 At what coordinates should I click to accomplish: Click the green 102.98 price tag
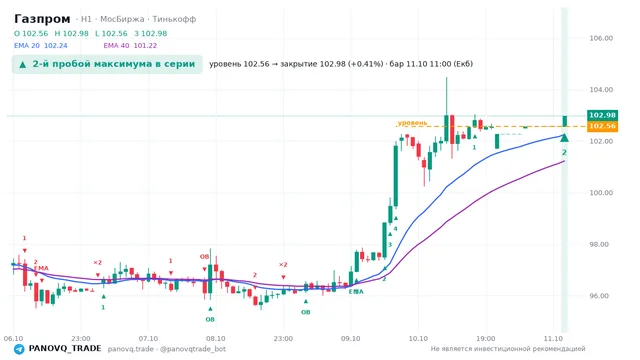click(602, 115)
